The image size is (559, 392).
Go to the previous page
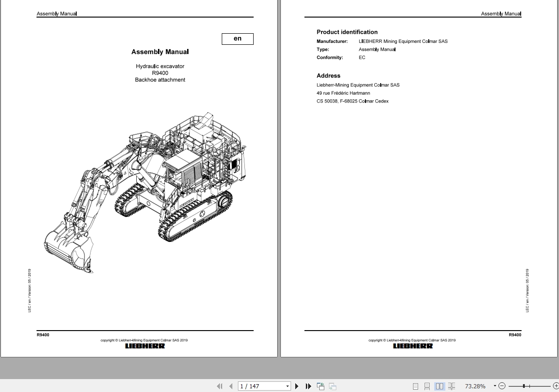[231, 386]
